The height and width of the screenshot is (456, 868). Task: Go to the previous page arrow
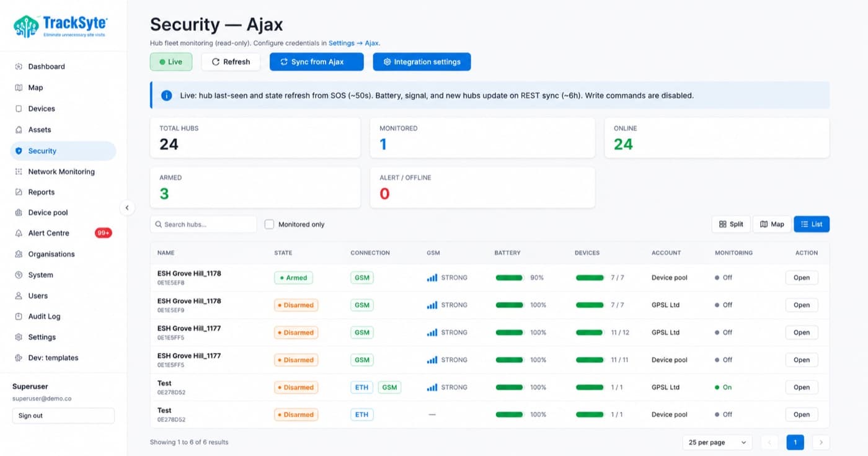769,442
